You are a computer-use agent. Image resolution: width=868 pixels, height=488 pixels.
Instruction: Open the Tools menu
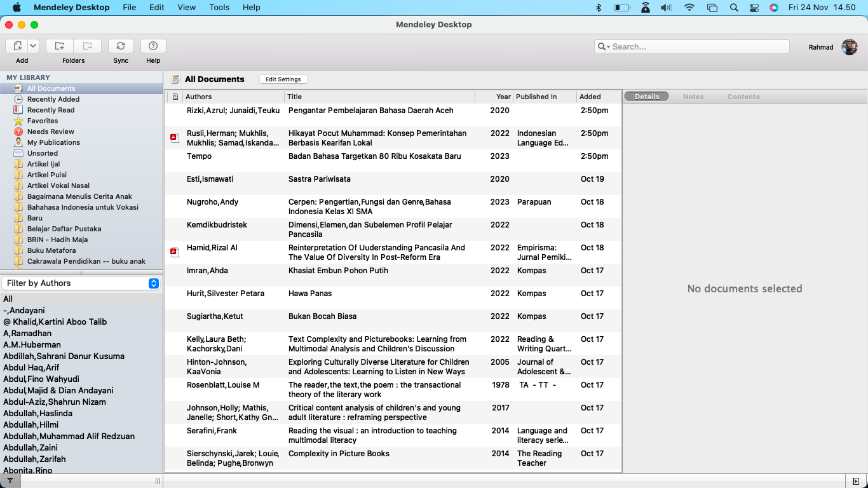pos(219,8)
